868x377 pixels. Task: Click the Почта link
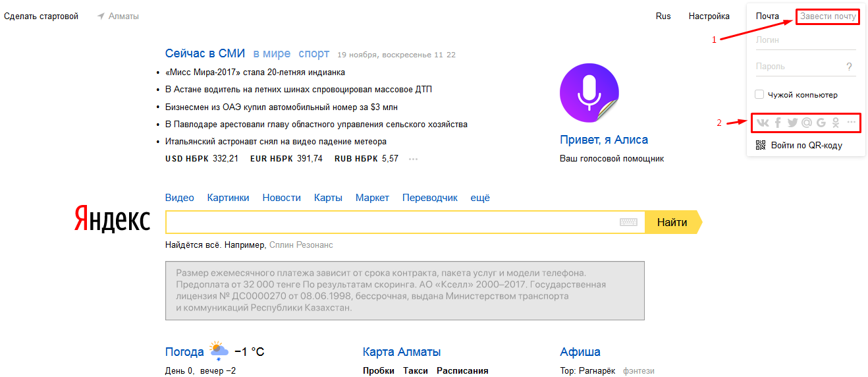pyautogui.click(x=767, y=16)
